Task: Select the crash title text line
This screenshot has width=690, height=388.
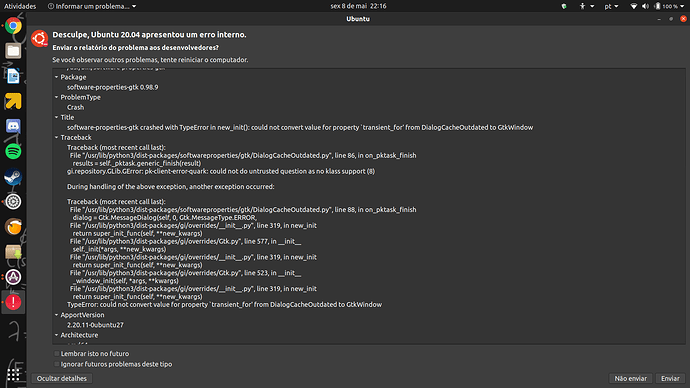Action: [x=300, y=128]
